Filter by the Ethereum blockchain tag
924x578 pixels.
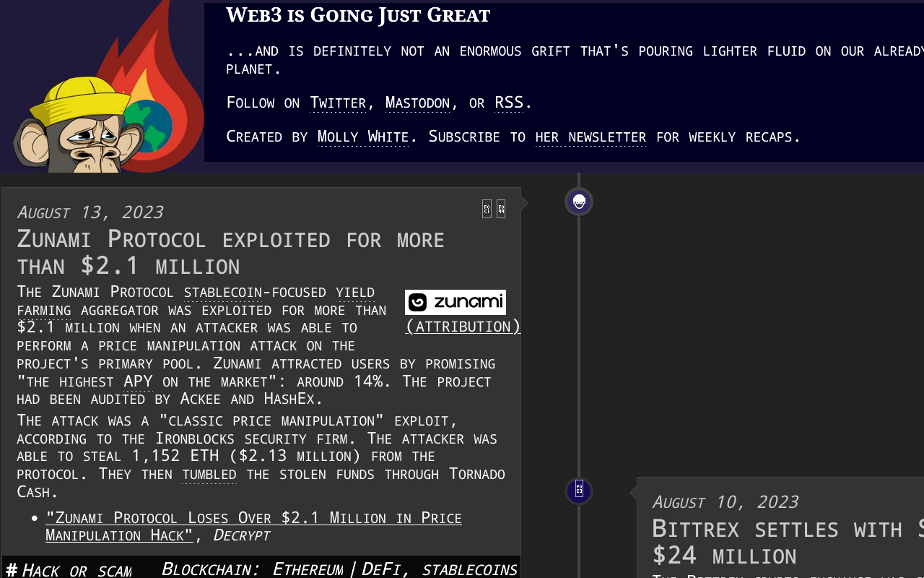[308, 569]
